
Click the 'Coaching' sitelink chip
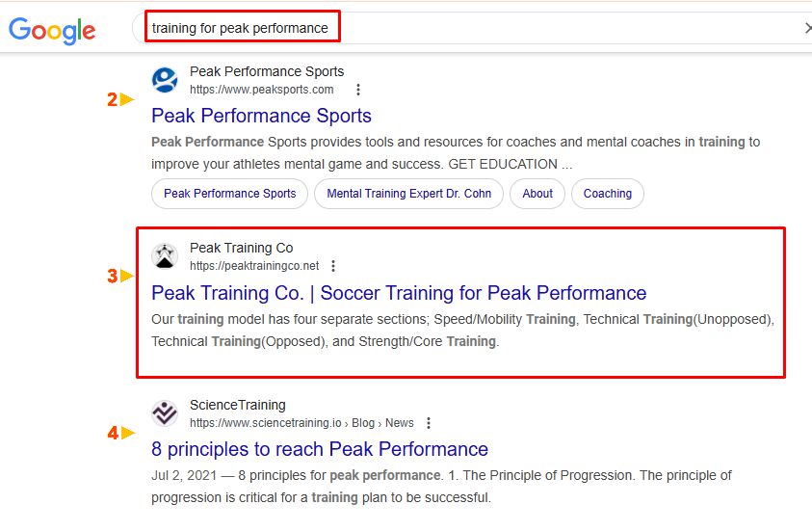click(607, 194)
